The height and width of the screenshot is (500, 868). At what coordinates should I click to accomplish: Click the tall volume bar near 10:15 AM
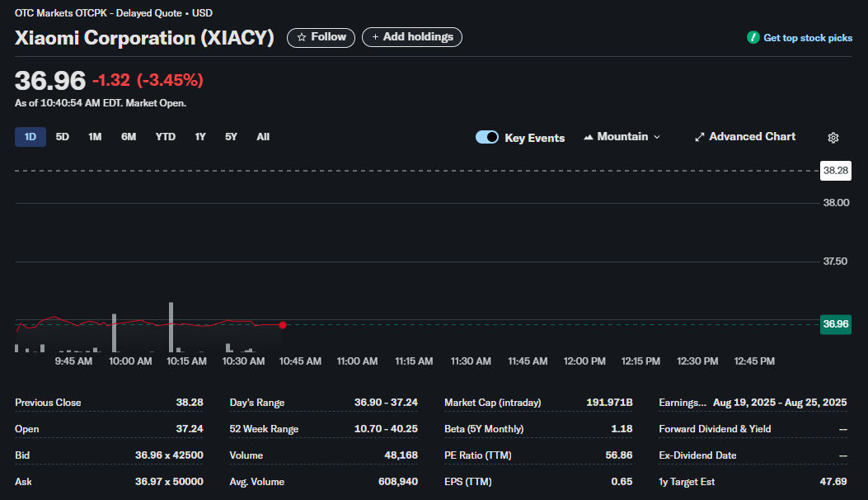click(171, 327)
